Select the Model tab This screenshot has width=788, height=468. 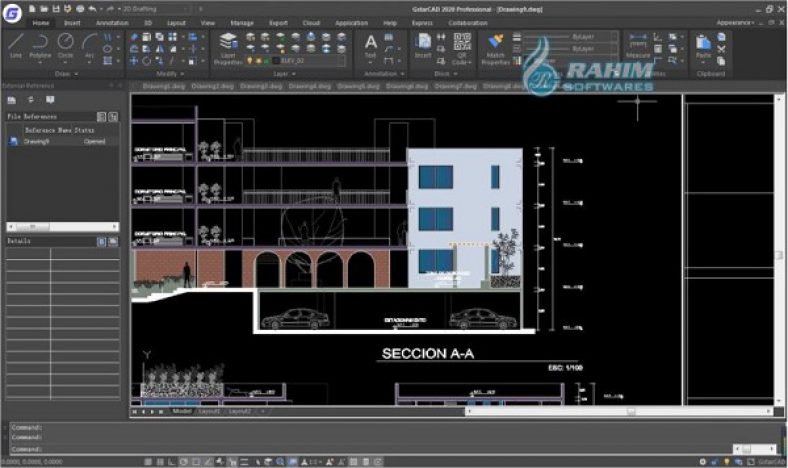click(181, 411)
